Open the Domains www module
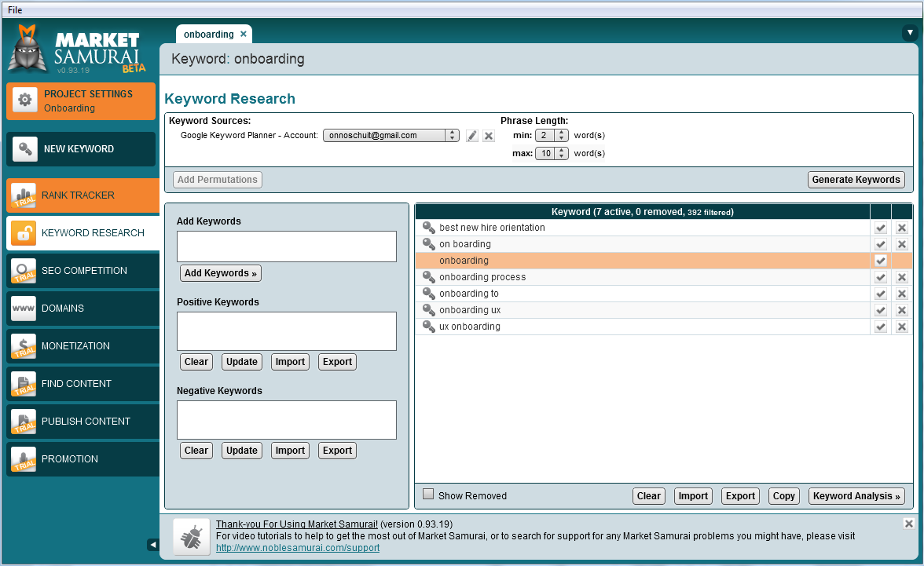Image resolution: width=924 pixels, height=566 pixels. (82, 309)
